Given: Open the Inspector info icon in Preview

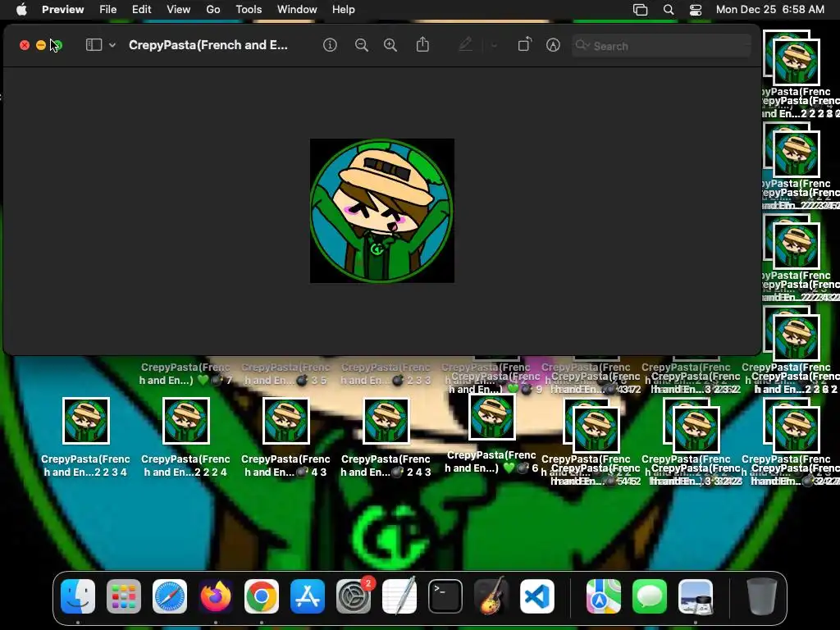Looking at the screenshot, I should coord(330,45).
